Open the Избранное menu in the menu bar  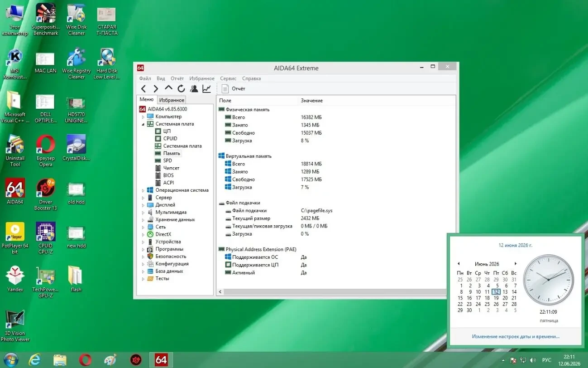point(202,78)
